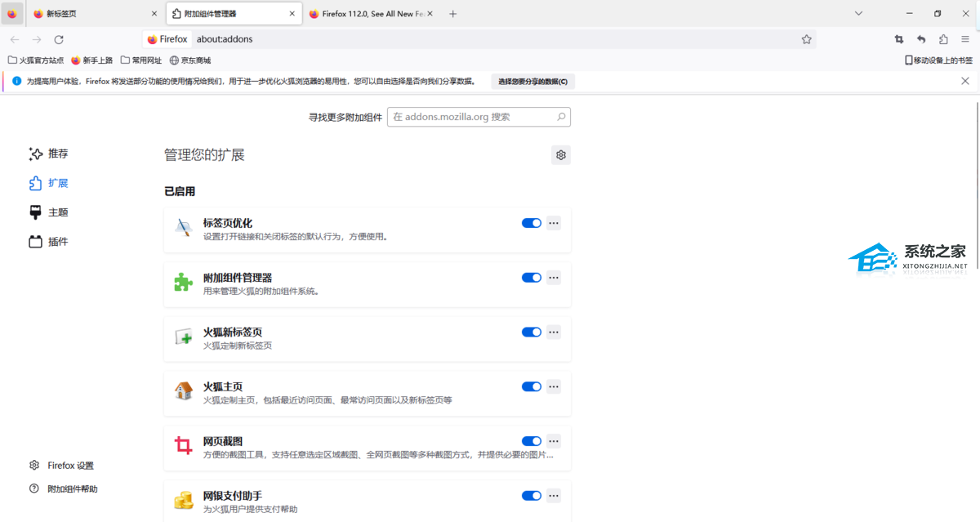Open the 火狐官方站点 bookmark folder

tap(36, 60)
